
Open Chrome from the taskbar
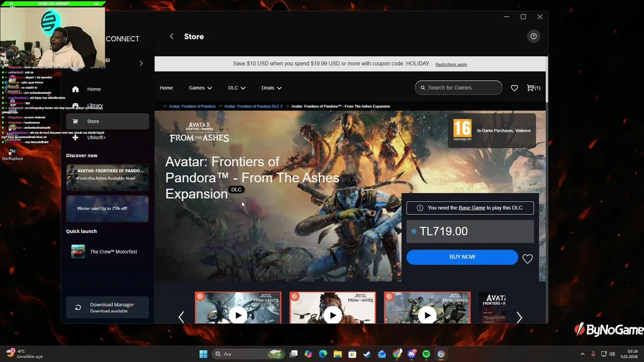click(396, 354)
